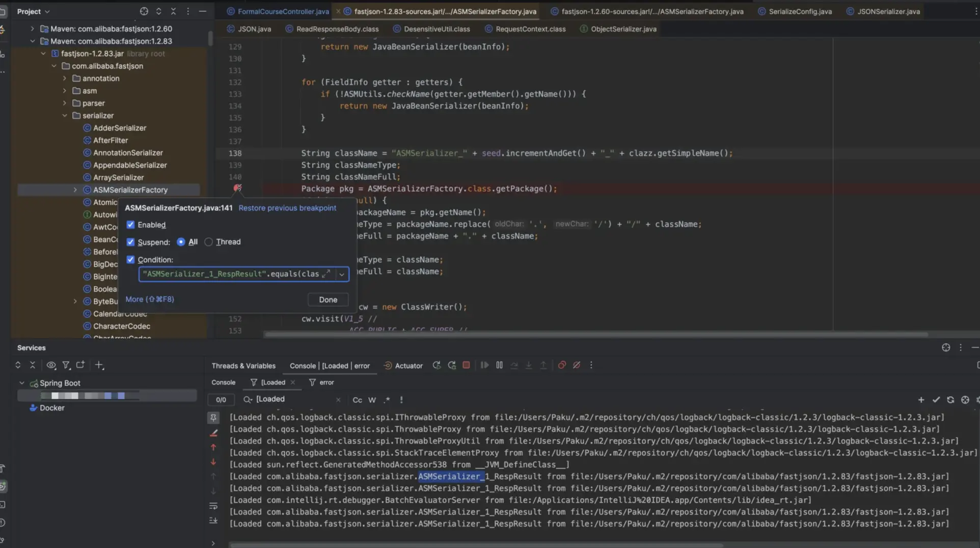The image size is (980, 548).
Task: Click View Breakpoints icon in debug toolbar
Action: tap(562, 365)
